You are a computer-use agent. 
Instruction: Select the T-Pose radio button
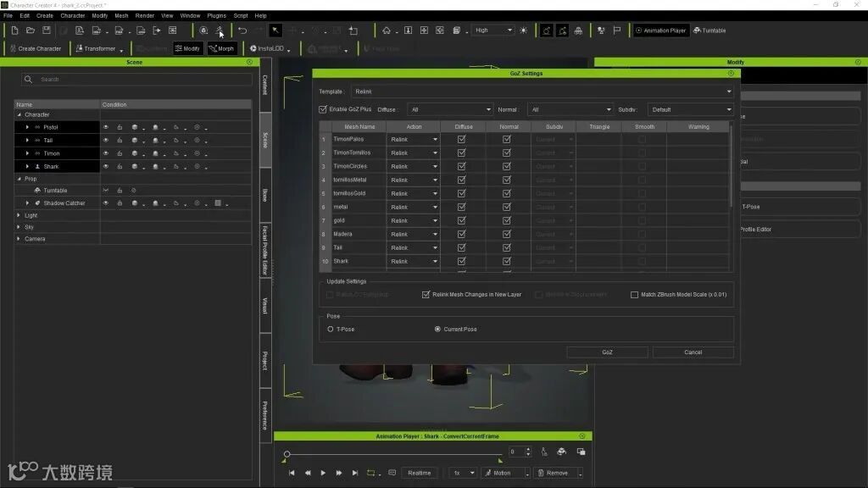pyautogui.click(x=331, y=329)
